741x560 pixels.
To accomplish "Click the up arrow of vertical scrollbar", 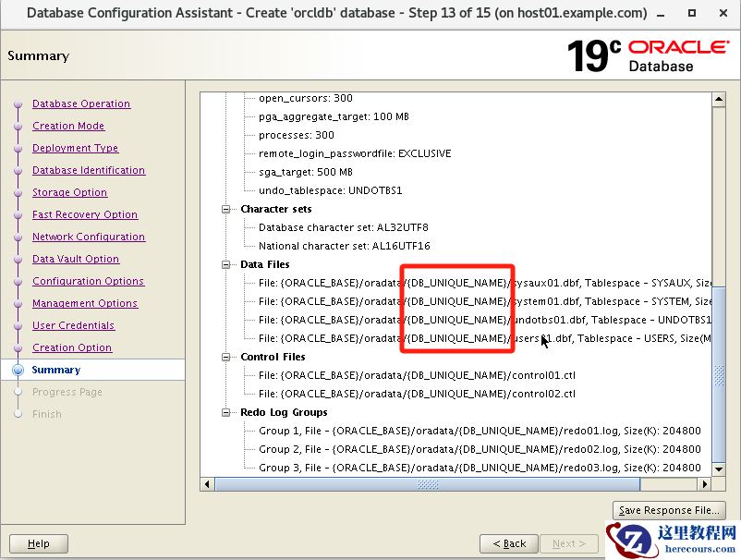I will pyautogui.click(x=719, y=99).
